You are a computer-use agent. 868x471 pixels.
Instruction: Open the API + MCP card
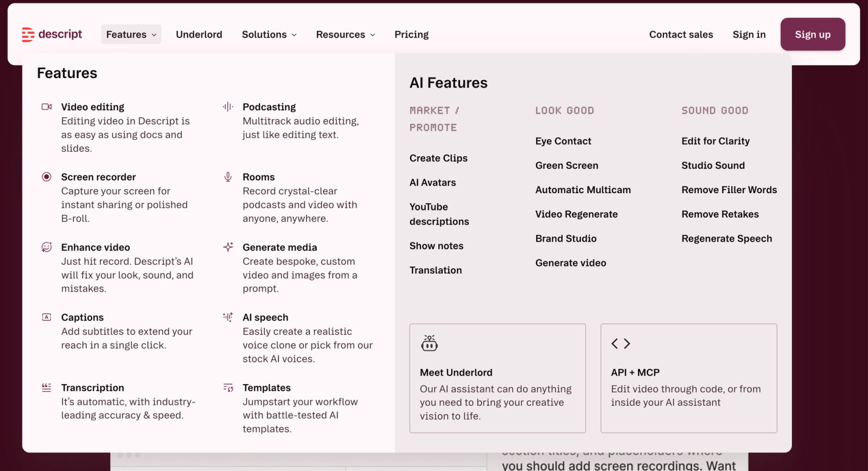(x=689, y=378)
